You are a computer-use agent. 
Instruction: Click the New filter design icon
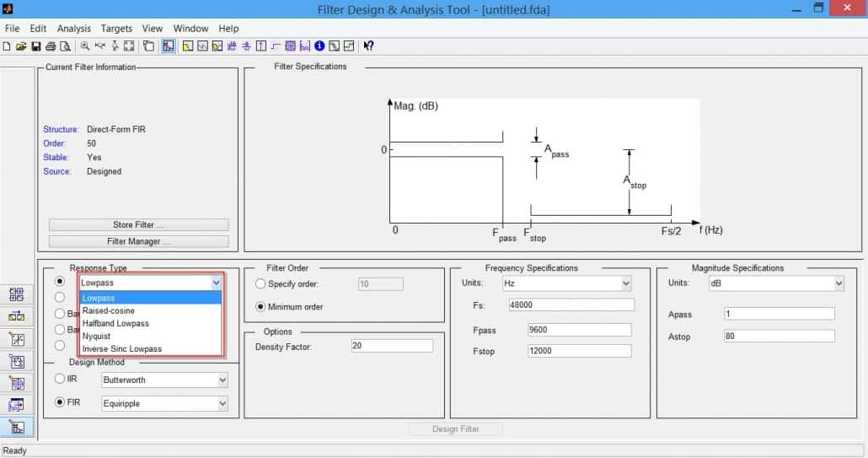[7, 46]
